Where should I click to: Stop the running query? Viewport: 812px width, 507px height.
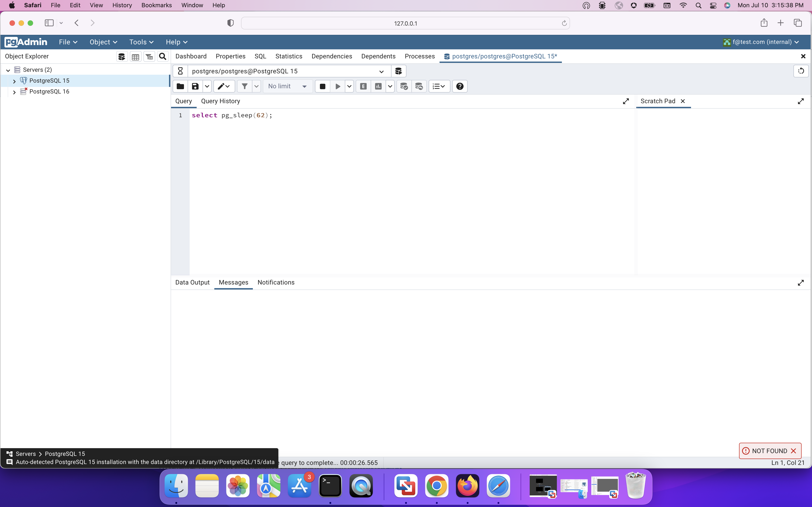(x=322, y=86)
